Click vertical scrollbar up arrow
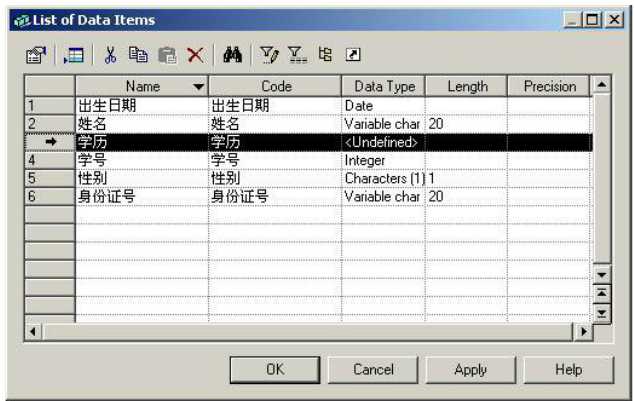Screen dimensions: 634x401 [x=602, y=84]
